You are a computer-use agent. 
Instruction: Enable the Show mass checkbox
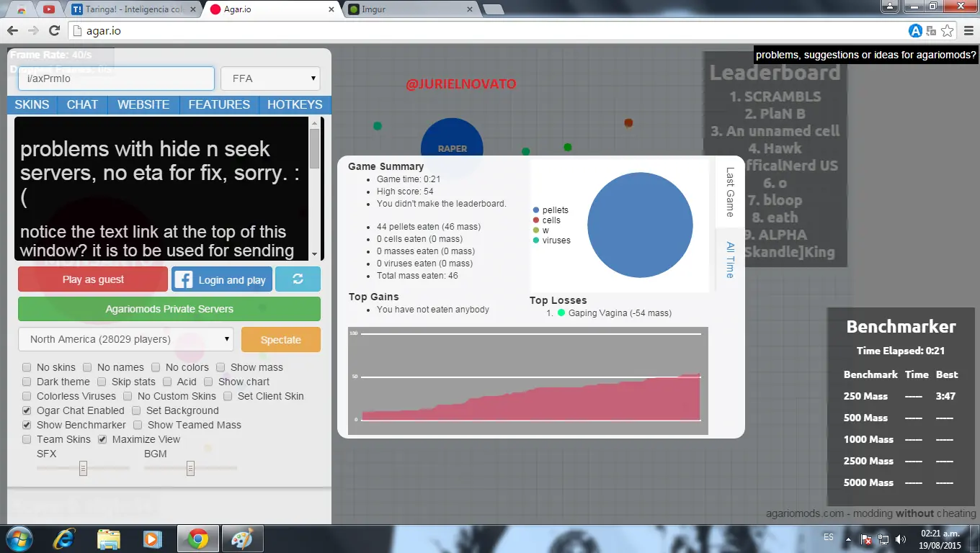tap(220, 367)
